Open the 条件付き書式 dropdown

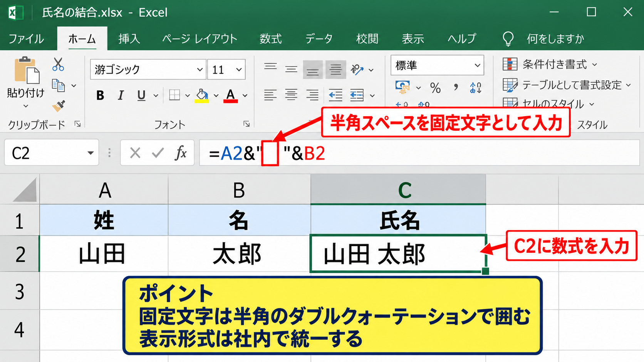pos(550,64)
